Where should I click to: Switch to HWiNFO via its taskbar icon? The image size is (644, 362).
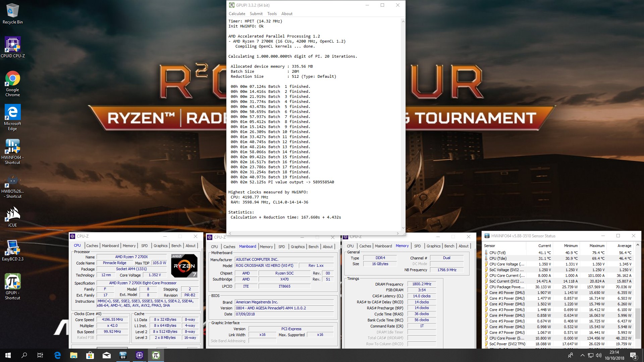123,355
